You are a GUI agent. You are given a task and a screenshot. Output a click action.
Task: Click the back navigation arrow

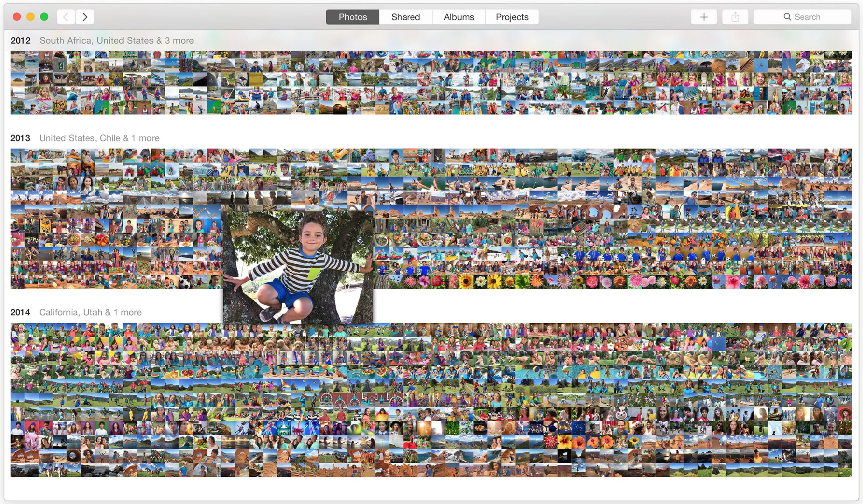(66, 17)
